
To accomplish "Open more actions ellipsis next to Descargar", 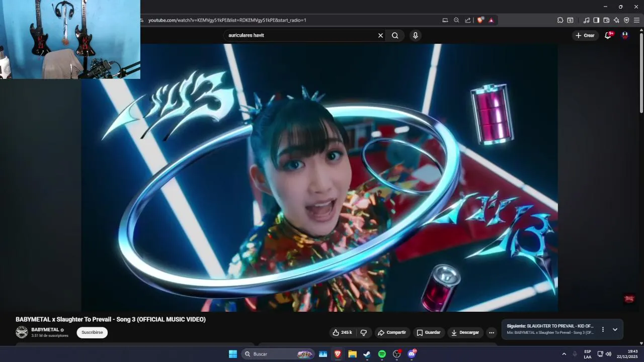I will (492, 332).
